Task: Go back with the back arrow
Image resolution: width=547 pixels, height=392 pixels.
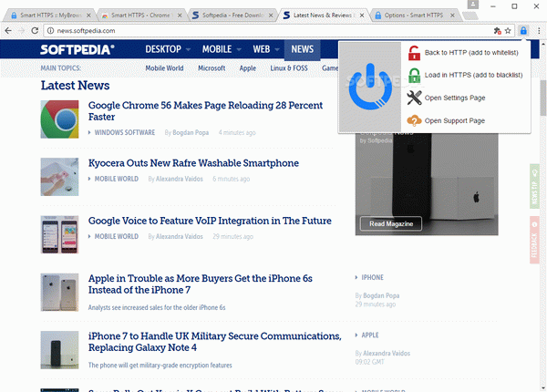Action: [x=8, y=31]
